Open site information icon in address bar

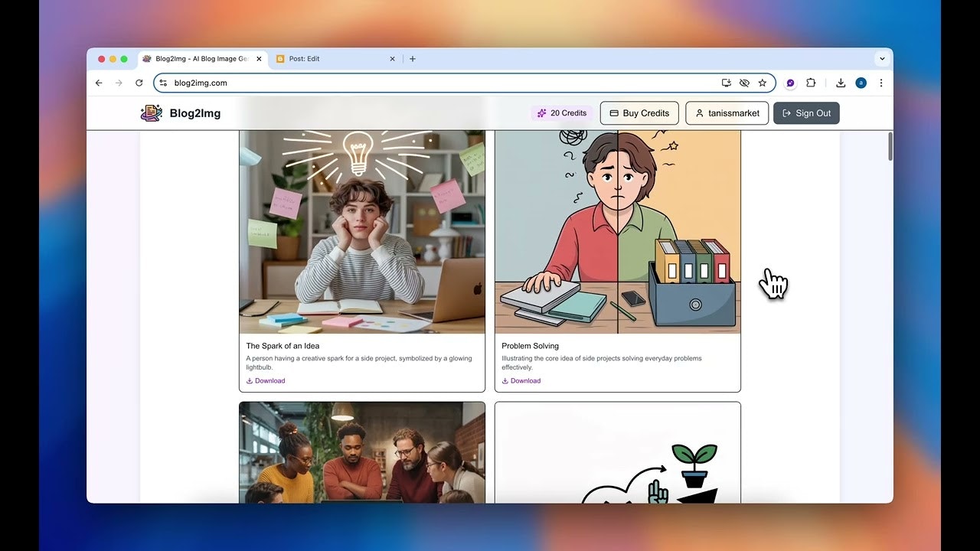(163, 83)
